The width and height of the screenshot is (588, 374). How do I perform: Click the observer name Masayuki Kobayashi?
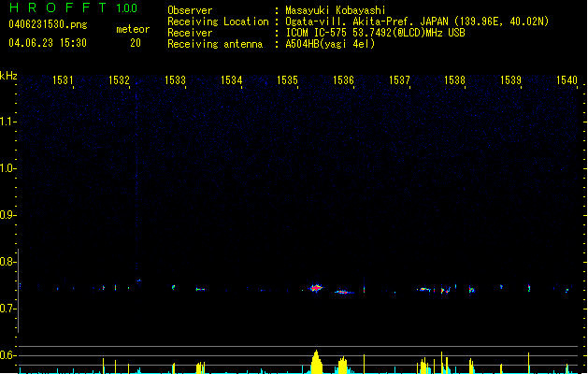(336, 10)
